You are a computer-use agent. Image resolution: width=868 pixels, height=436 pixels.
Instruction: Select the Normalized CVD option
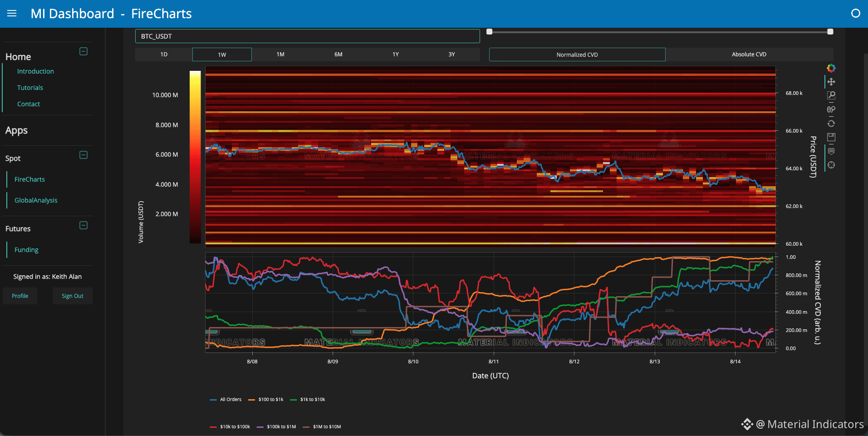tap(577, 54)
